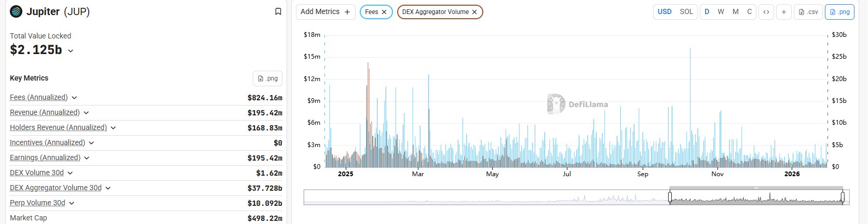868x224 pixels.
Task: Click the $498.22m market cap value
Action: pyautogui.click(x=265, y=218)
